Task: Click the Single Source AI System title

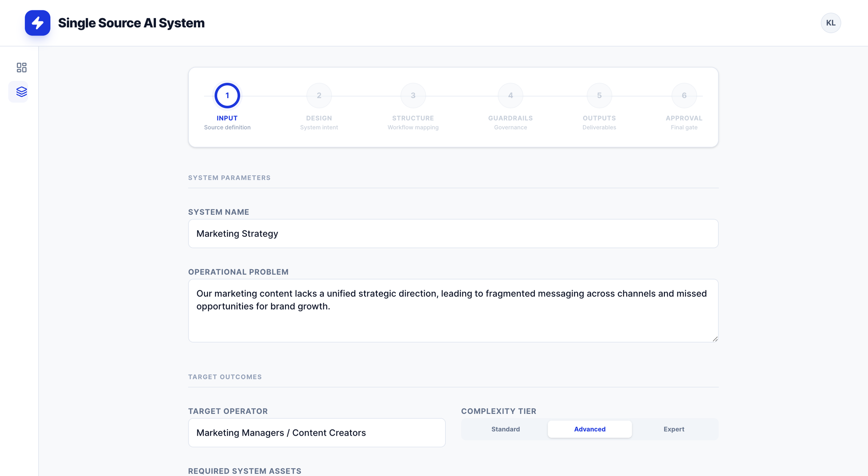Action: [131, 23]
